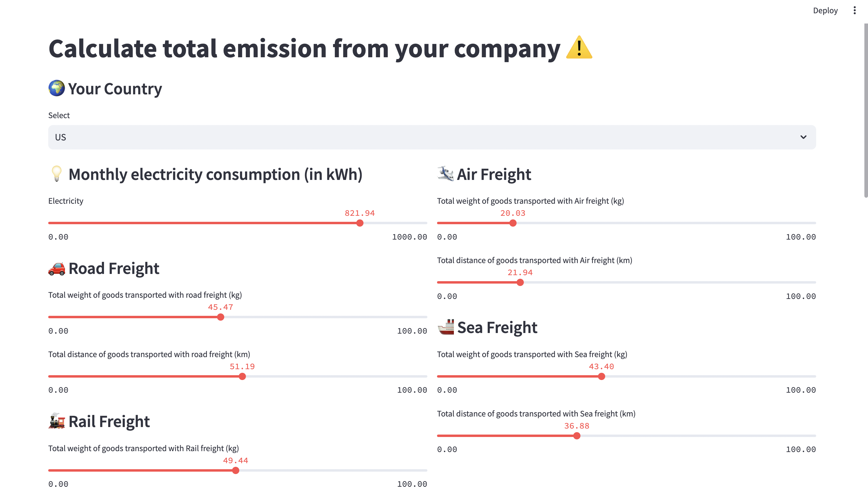Click the Sea freight weight slider handle

pos(602,376)
